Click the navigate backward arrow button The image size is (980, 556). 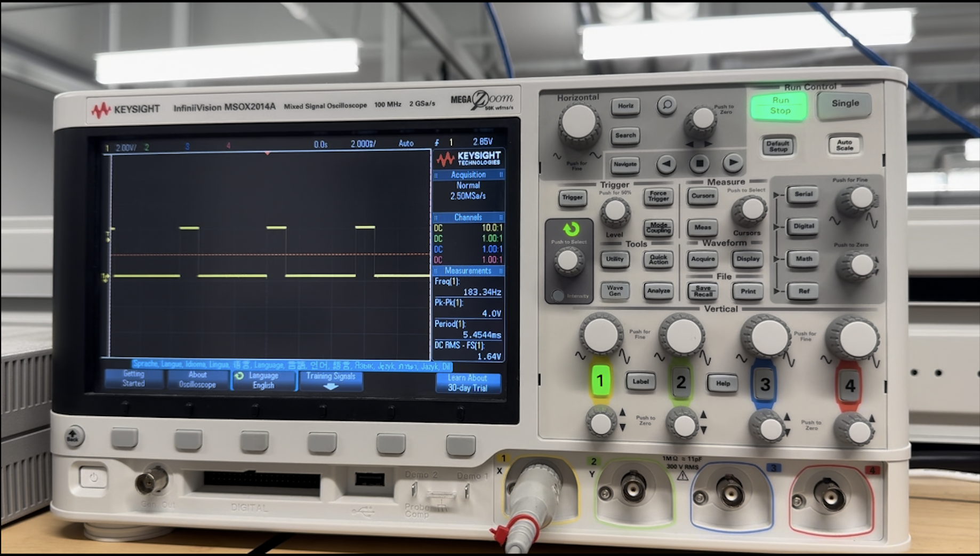click(x=666, y=164)
